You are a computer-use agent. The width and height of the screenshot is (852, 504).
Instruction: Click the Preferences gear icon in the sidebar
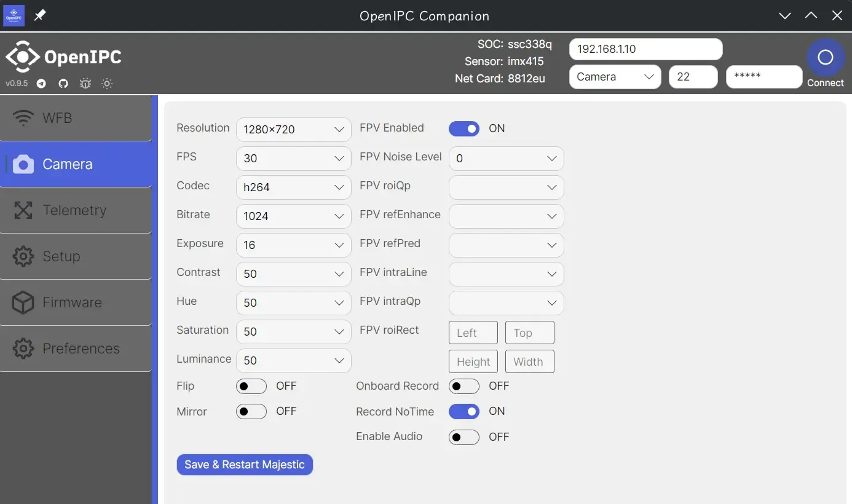coord(23,348)
